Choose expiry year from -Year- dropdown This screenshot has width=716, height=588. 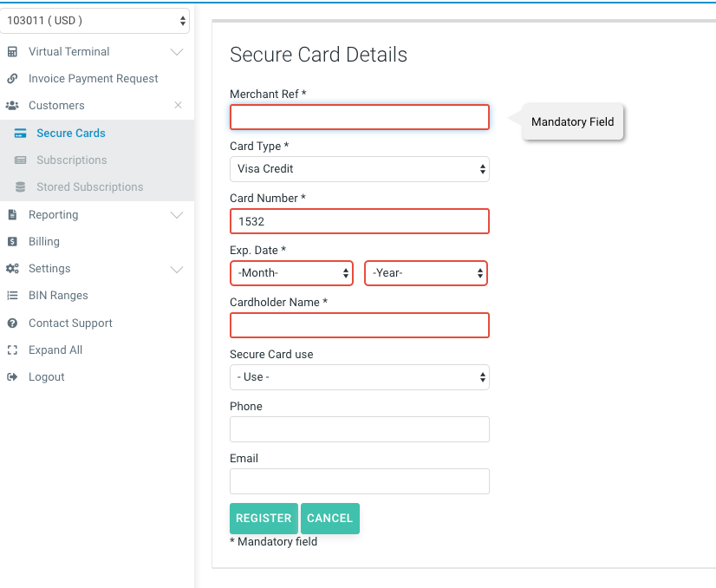tap(426, 273)
